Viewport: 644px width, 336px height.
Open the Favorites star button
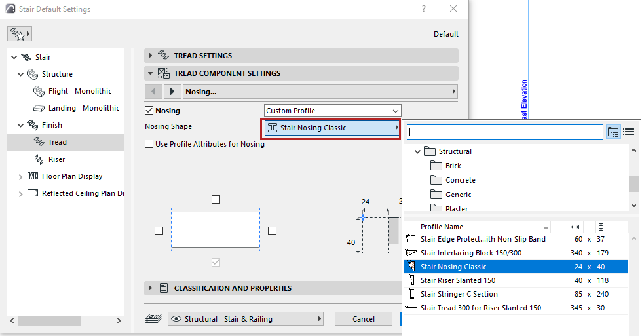20,34
